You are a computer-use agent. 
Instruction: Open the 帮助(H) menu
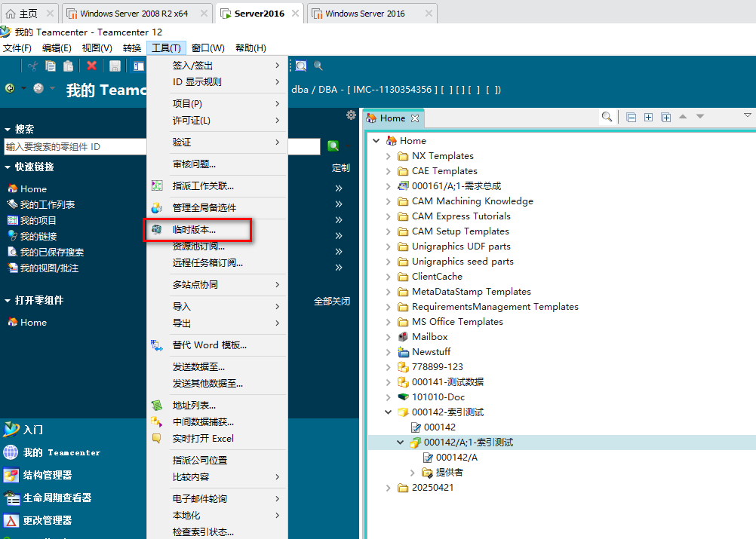[250, 47]
